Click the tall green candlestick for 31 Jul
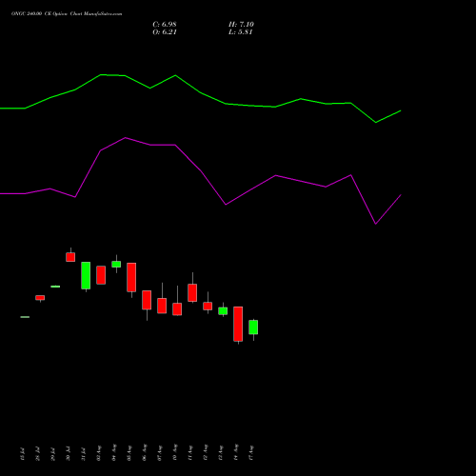476x476 pixels. tap(86, 275)
